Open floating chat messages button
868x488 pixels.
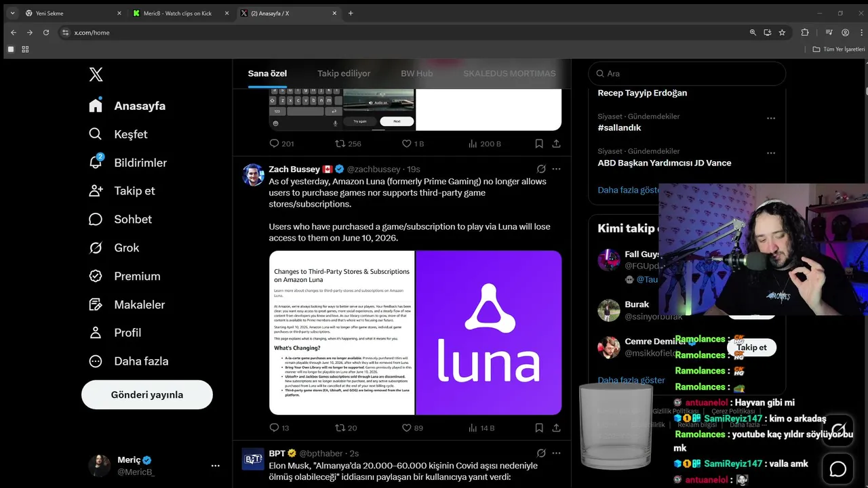[838, 468]
